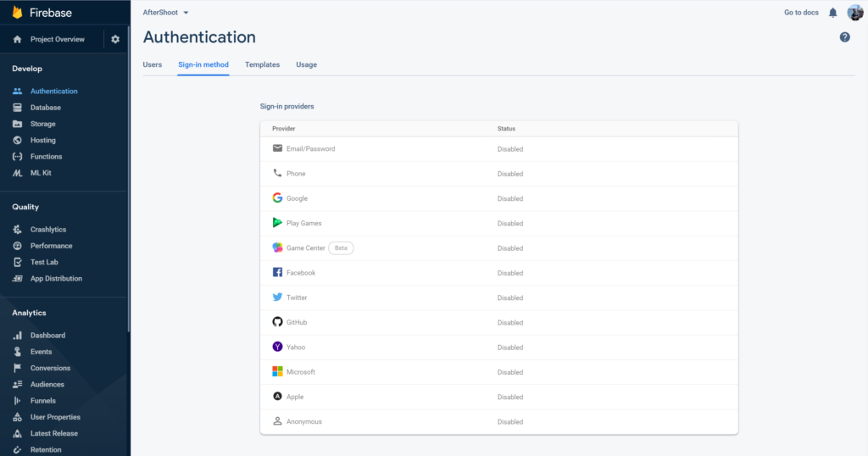
Task: Click Disabled status in Anonymous row
Action: tap(509, 422)
